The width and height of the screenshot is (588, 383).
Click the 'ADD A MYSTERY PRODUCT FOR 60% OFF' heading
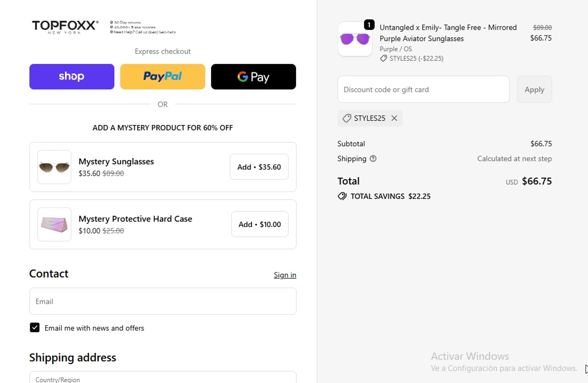(x=163, y=128)
